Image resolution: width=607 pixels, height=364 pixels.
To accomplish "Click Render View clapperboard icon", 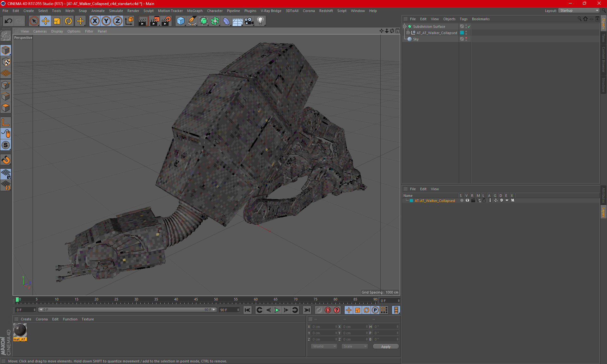I will coord(143,21).
